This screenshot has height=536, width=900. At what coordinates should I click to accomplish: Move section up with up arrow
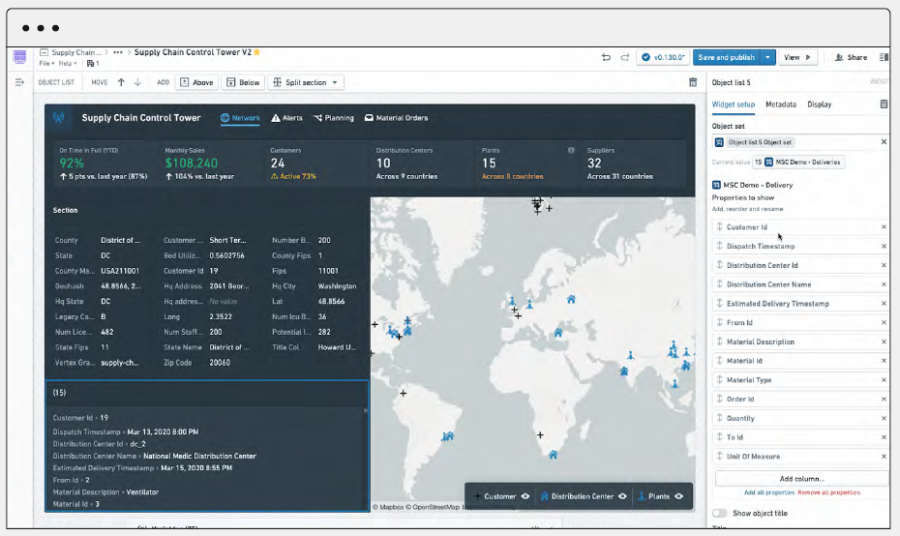121,83
